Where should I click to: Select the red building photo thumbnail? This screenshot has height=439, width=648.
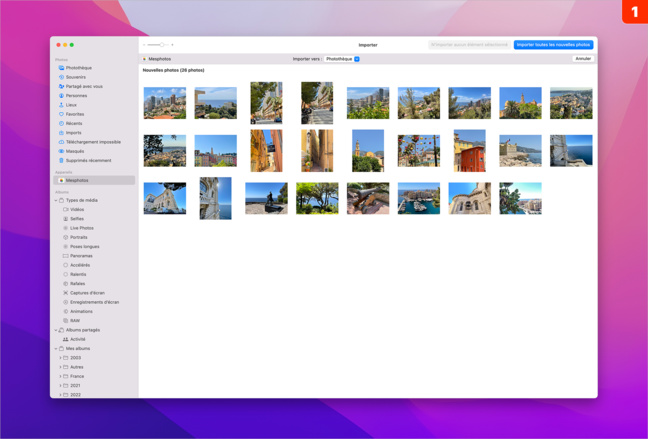tap(469, 151)
